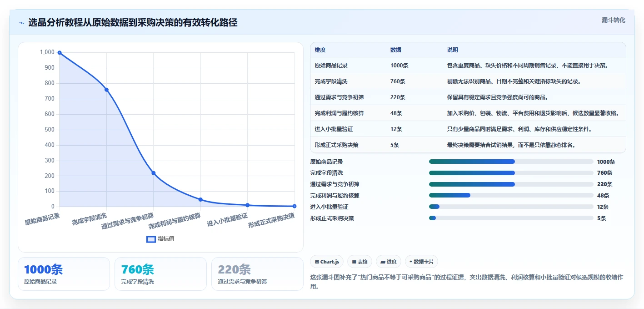
Task: Select the 表格 chip
Action: [359, 262]
